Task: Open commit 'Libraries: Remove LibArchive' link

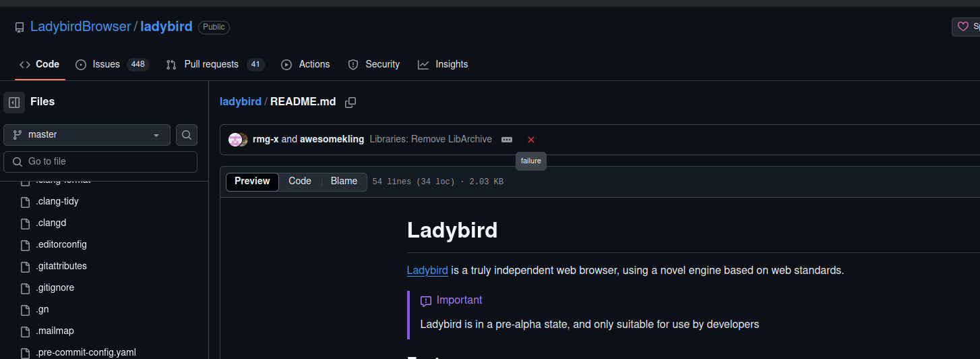Action: point(431,140)
